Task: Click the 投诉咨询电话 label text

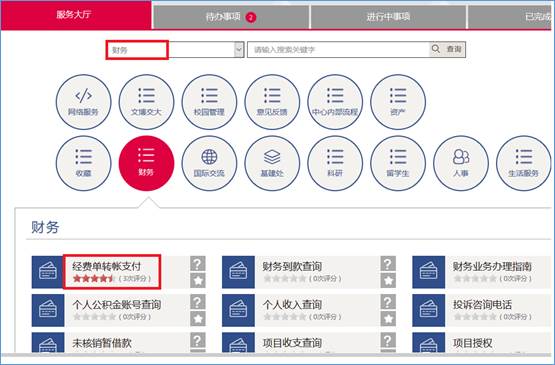Action: tap(482, 304)
